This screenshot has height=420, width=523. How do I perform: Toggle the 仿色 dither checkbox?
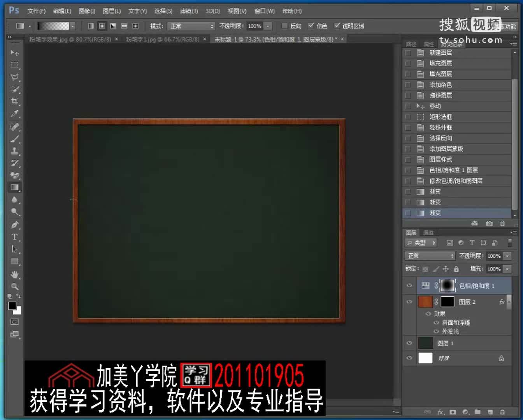(311, 26)
